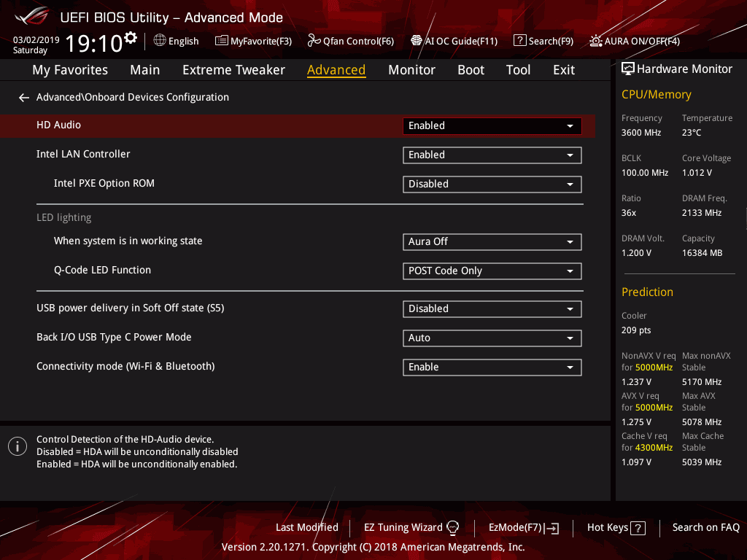The image size is (747, 560).
Task: Click the info icon in the help panel
Action: [x=18, y=446]
